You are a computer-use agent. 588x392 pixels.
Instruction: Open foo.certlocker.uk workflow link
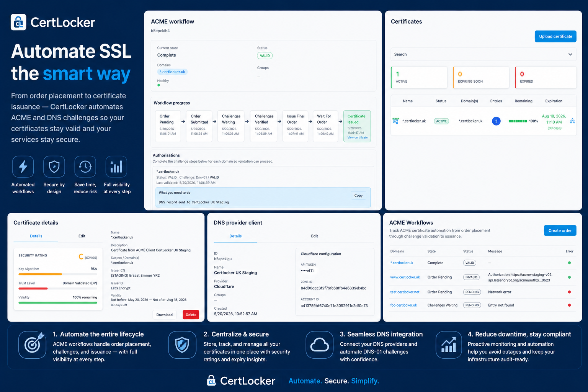tap(403, 305)
